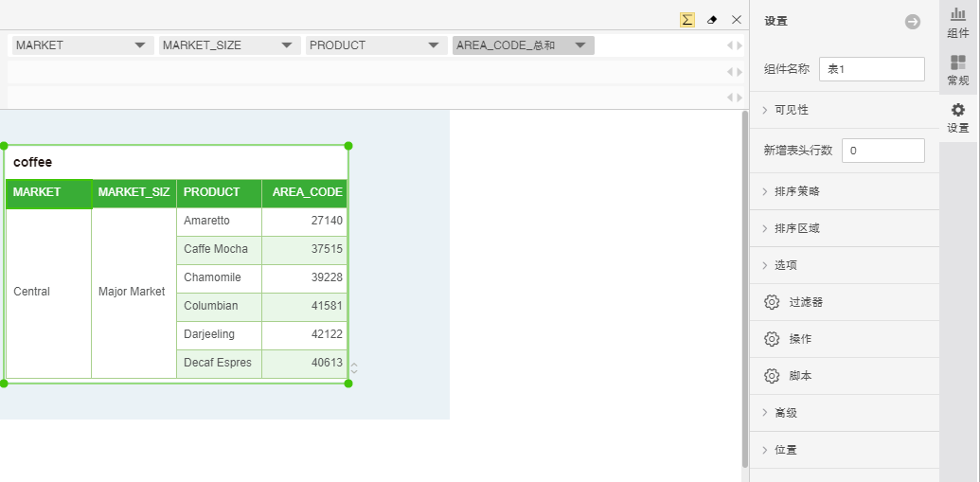Click the arrow icon beside 设置 header
980x482 pixels.
coord(912,22)
